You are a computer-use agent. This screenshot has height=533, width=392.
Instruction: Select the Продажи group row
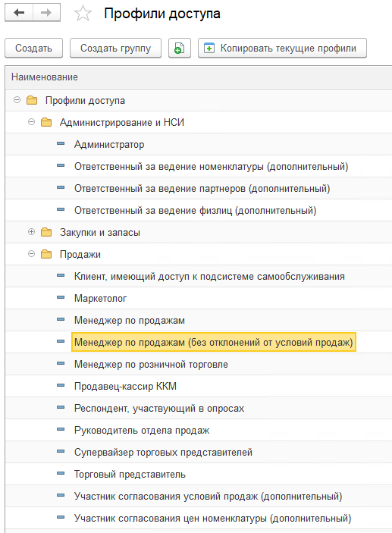pos(199,254)
